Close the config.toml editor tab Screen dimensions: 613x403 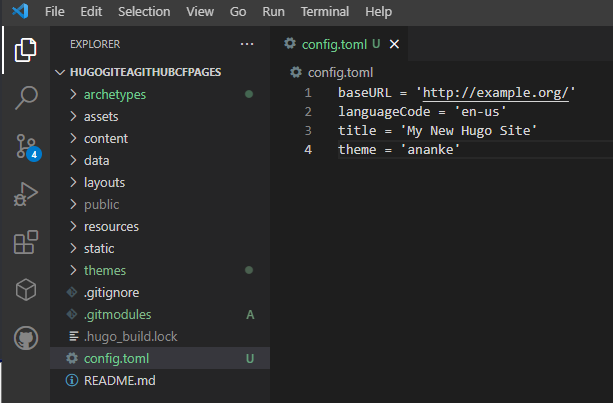(393, 44)
